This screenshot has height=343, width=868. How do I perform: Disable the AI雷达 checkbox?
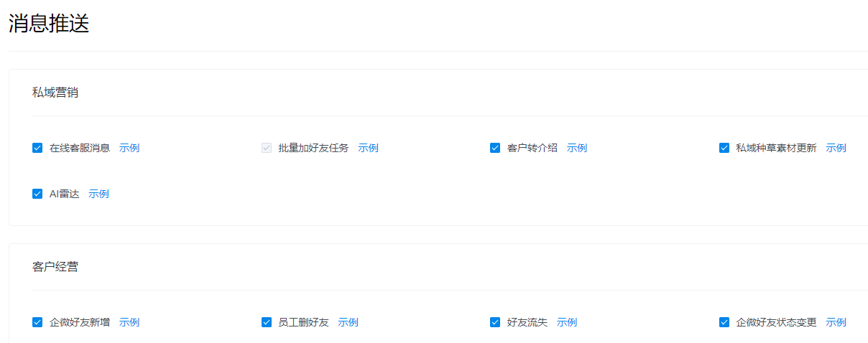[x=37, y=194]
